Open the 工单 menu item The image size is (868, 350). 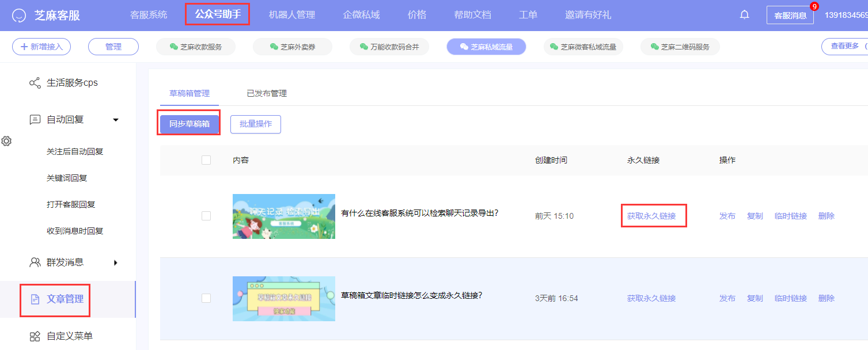(528, 15)
